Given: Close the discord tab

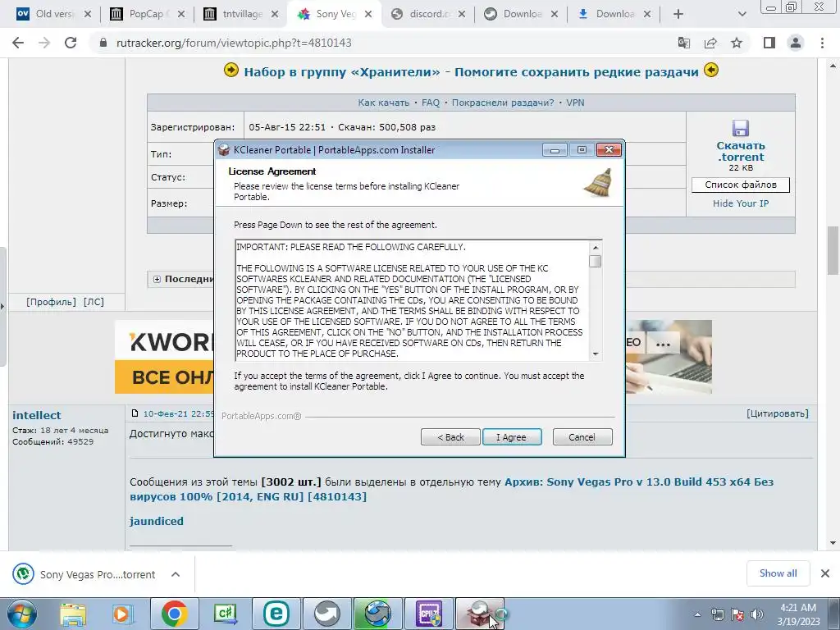Looking at the screenshot, I should (x=462, y=14).
